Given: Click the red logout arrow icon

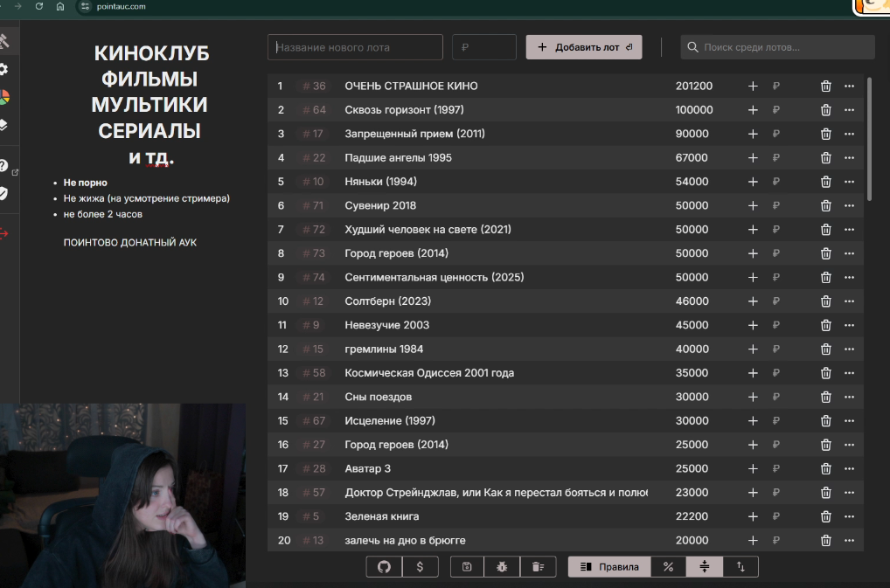Looking at the screenshot, I should (4, 233).
